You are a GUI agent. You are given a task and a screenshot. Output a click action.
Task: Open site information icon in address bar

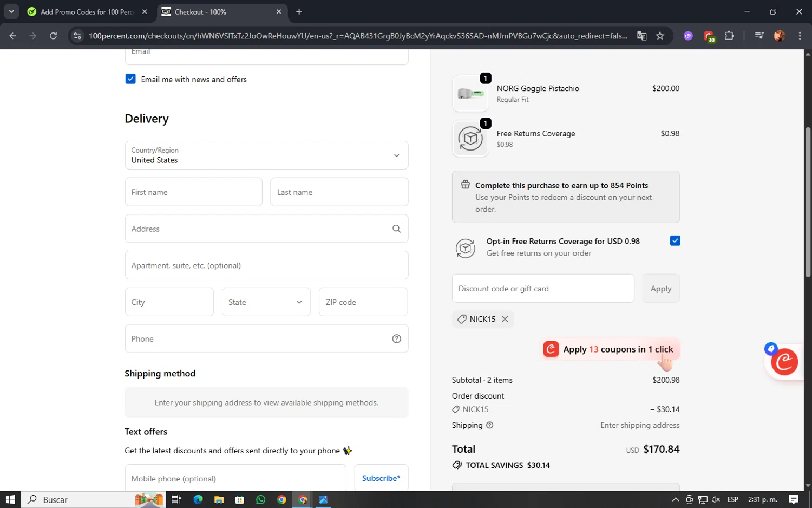tap(77, 36)
